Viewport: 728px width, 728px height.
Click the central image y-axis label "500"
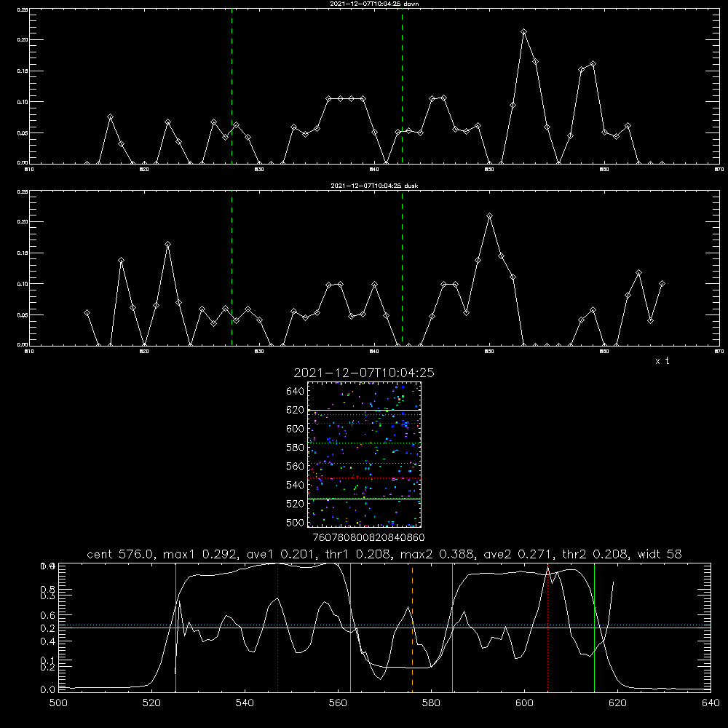tap(295, 523)
